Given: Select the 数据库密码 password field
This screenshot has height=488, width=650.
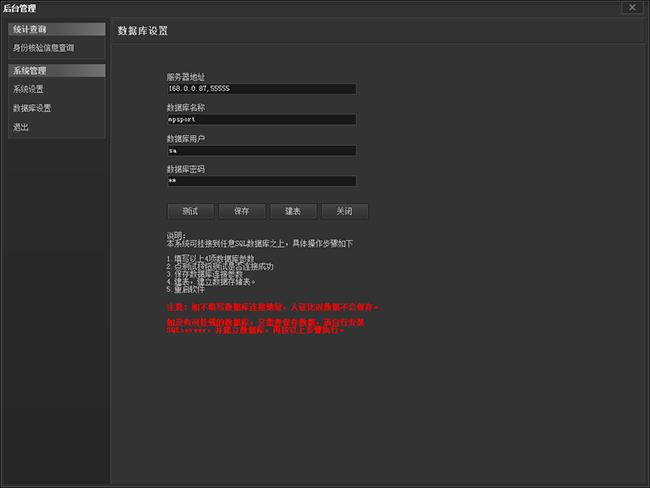Looking at the screenshot, I should click(260, 182).
